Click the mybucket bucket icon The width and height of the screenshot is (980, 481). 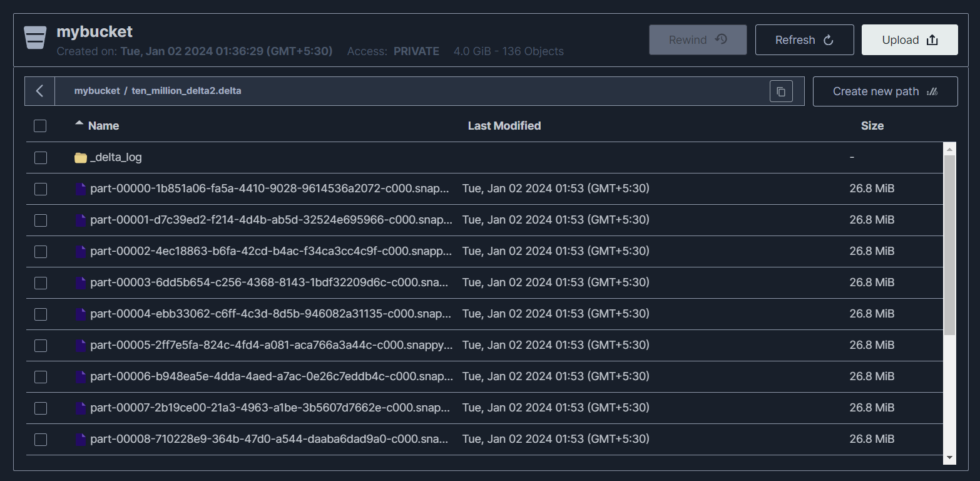tap(35, 38)
